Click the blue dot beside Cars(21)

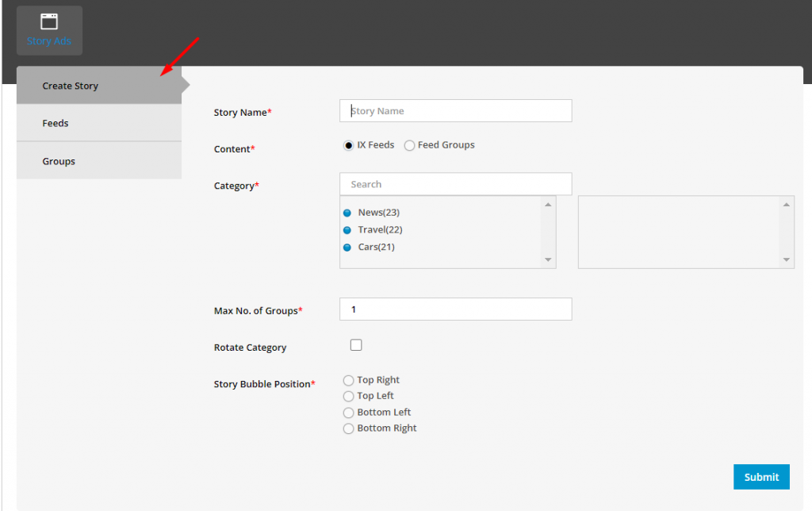pyautogui.click(x=347, y=248)
